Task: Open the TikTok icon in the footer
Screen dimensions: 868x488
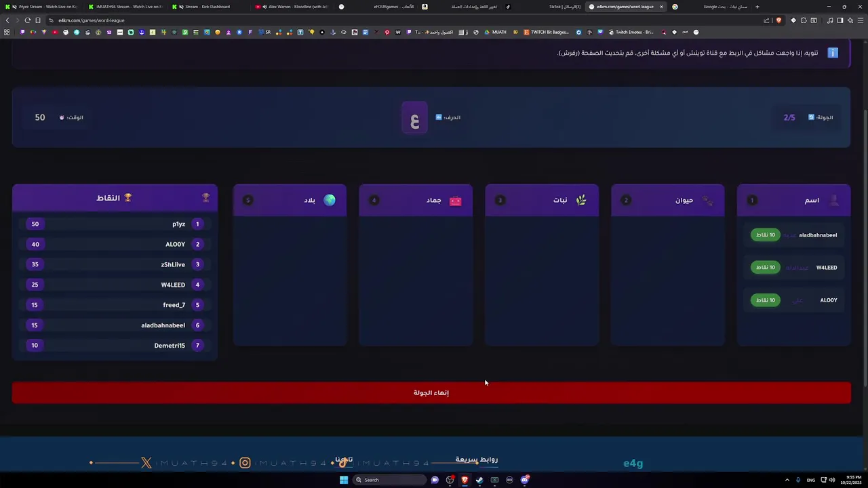Action: tap(344, 462)
